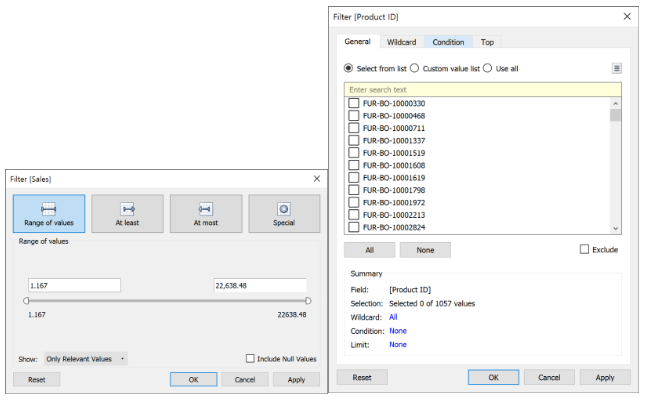Click the list scrollbar down arrow
This screenshot has width=648, height=404.
tap(615, 228)
